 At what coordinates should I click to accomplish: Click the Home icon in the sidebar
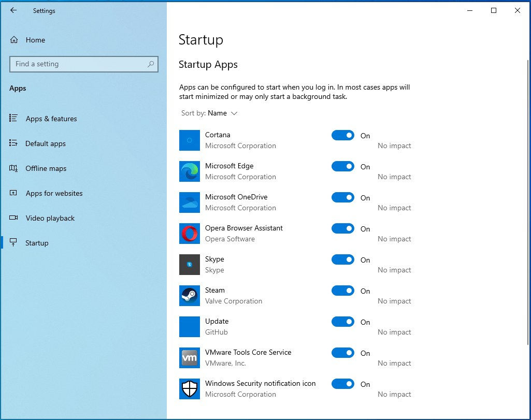pyautogui.click(x=14, y=39)
